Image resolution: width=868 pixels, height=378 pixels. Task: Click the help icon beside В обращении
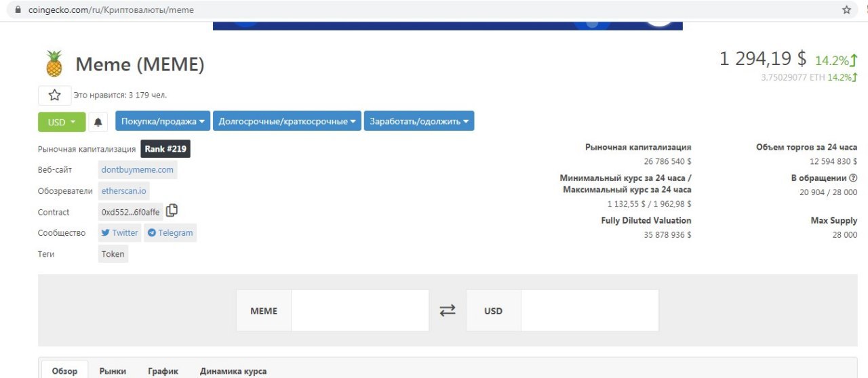[853, 178]
